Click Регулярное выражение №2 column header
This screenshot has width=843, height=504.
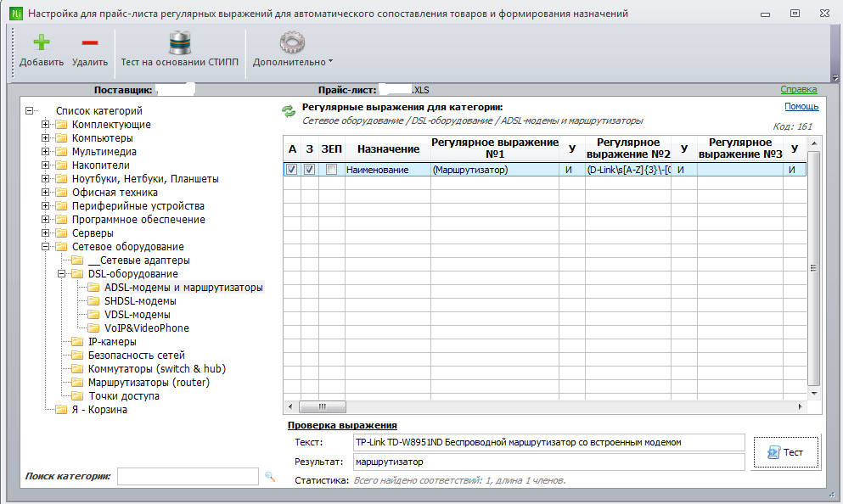click(628, 148)
